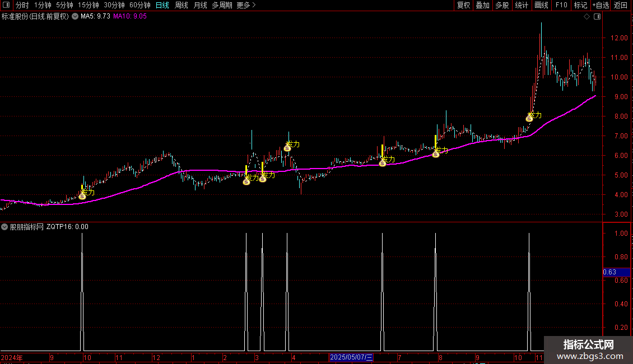Click the 2025/05/07 date marker on time axis
Screen dimensions: 633x364
pyautogui.click(x=351, y=357)
